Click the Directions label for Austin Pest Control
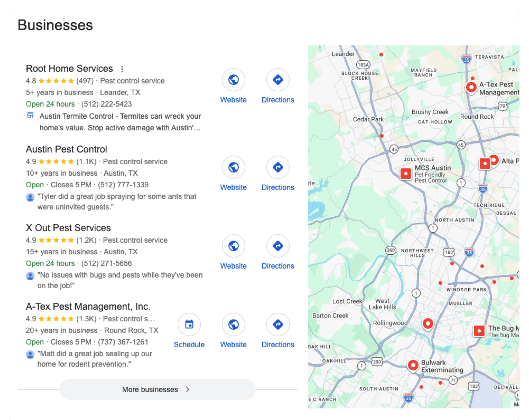This screenshot has height=420, width=529. [x=278, y=187]
